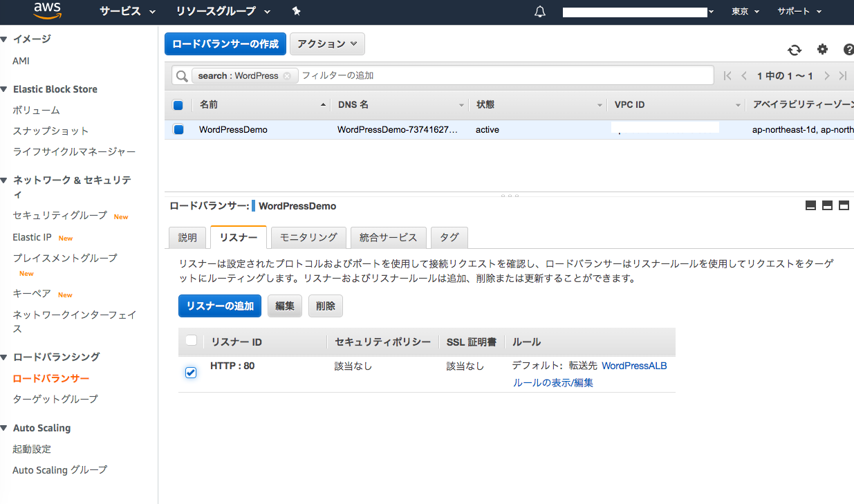Go to the next results page

point(826,75)
